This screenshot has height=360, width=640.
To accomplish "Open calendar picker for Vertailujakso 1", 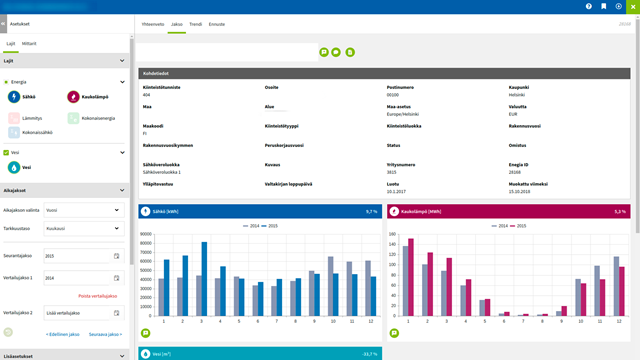I will click(x=116, y=278).
